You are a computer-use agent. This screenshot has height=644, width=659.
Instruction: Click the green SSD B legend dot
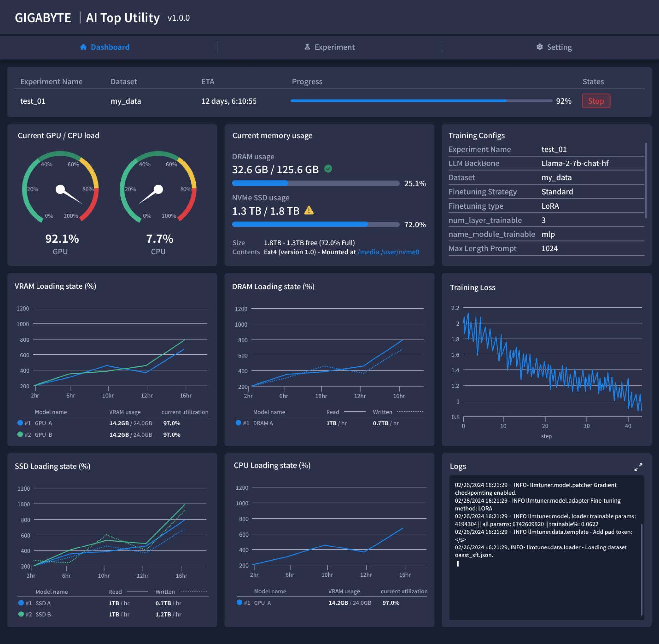[21, 614]
